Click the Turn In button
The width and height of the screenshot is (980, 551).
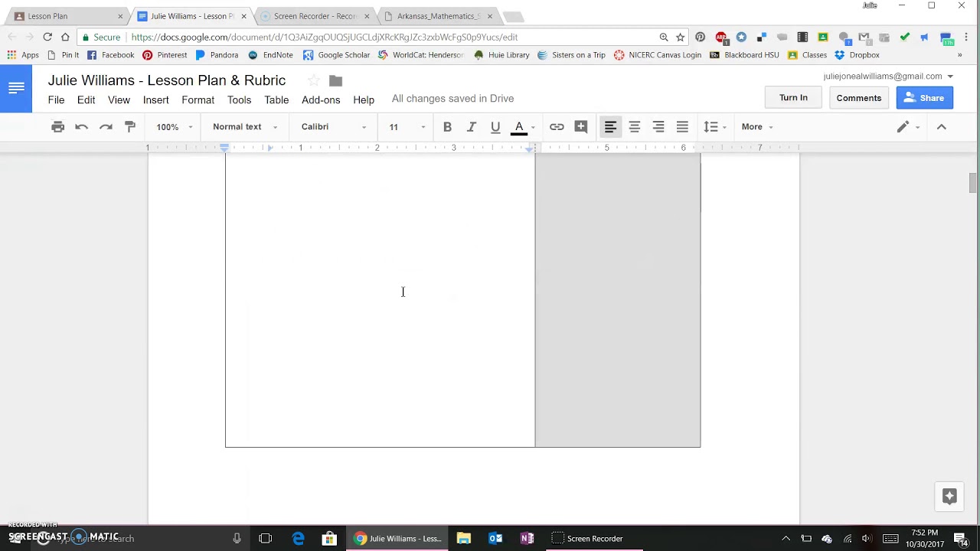point(793,98)
